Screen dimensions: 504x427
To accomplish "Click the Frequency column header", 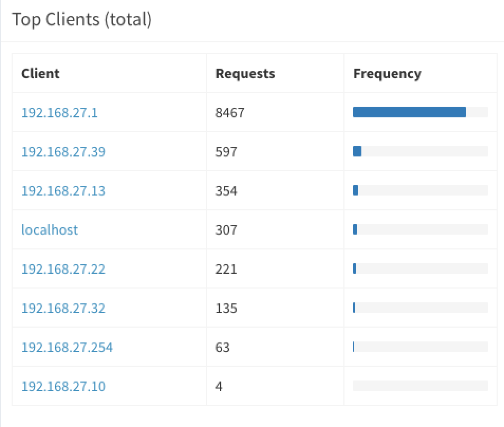I will pyautogui.click(x=387, y=73).
